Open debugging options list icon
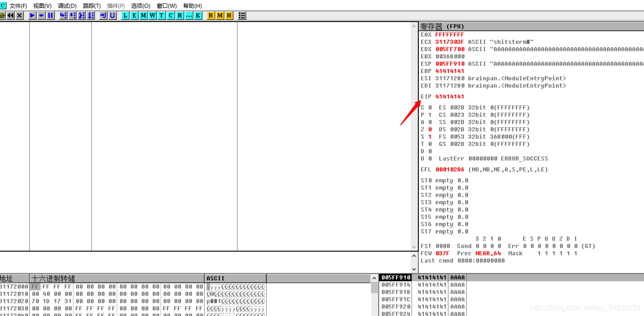The width and height of the screenshot is (644, 316). [242, 16]
